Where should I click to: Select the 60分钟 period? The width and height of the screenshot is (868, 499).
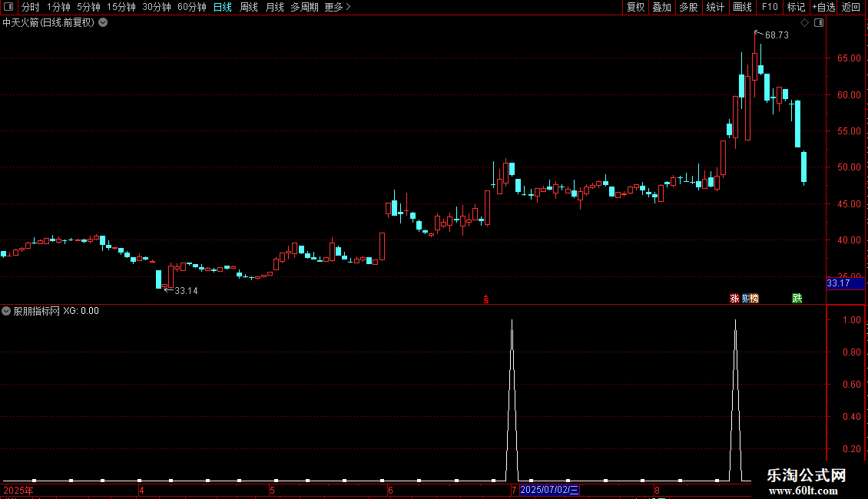point(191,7)
